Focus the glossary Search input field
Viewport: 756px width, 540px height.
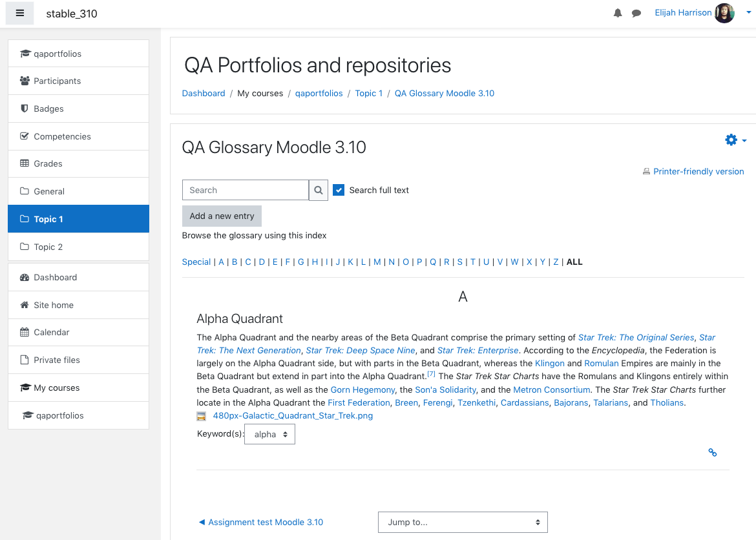tap(246, 190)
